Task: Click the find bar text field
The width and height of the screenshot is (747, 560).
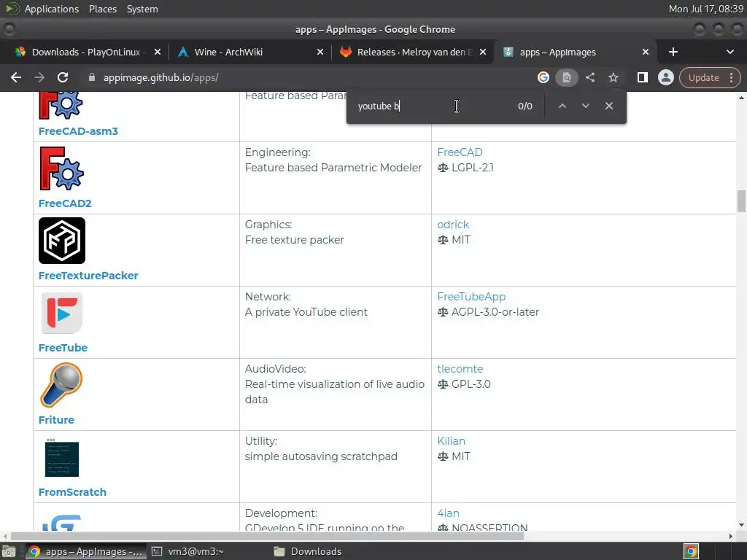Action: (x=431, y=106)
